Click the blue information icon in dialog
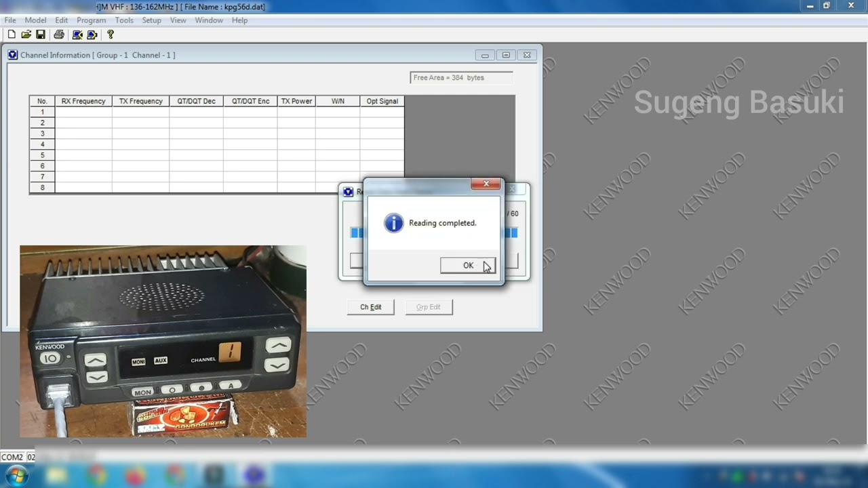Viewport: 868px width, 488px height. tap(393, 223)
